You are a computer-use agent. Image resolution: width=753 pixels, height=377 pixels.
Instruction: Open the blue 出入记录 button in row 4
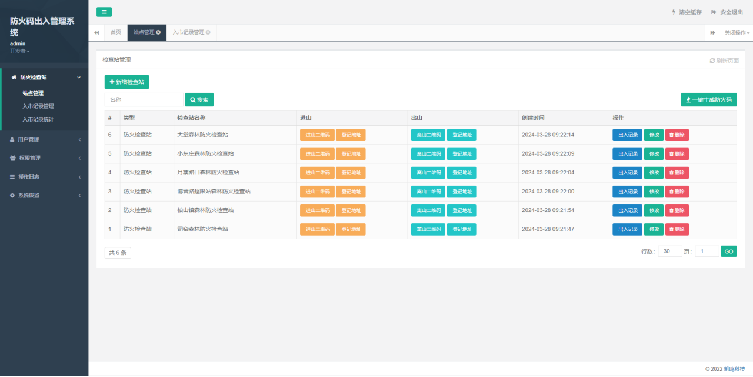(x=627, y=172)
